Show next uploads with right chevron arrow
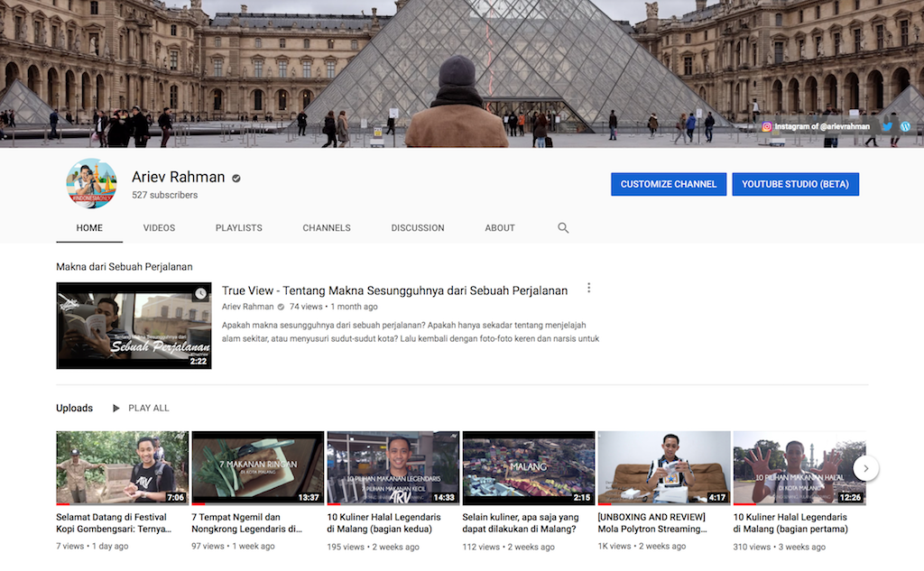Screen dimensions: 924x571 (x=865, y=468)
